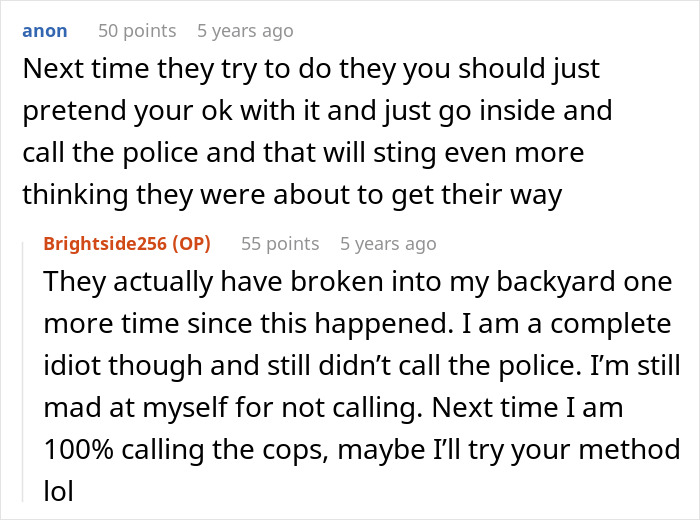This screenshot has width=700, height=520.
Task: Click the line starting 'pretend your ok with it'
Action: pyautogui.click(x=317, y=111)
